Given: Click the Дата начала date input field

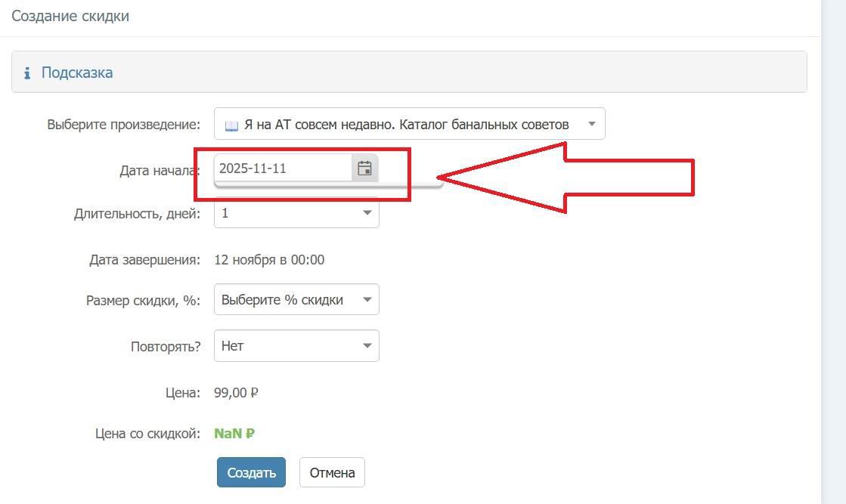Looking at the screenshot, I should tap(284, 169).
